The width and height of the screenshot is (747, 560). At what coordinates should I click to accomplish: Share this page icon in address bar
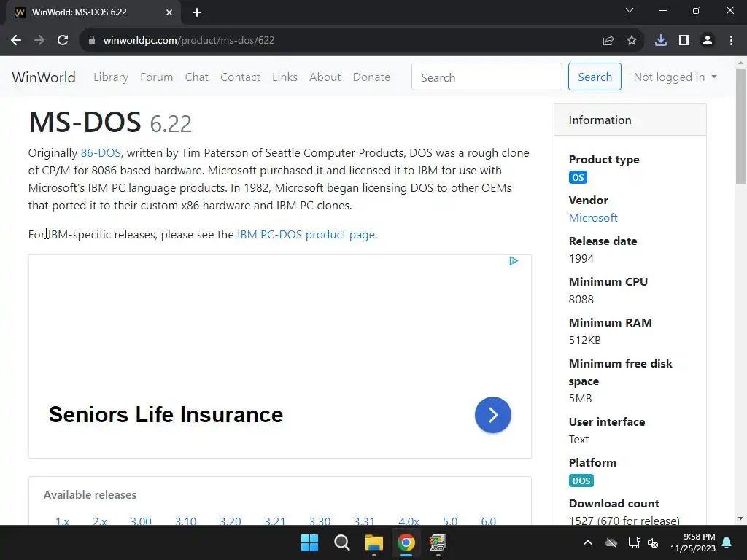[608, 41]
